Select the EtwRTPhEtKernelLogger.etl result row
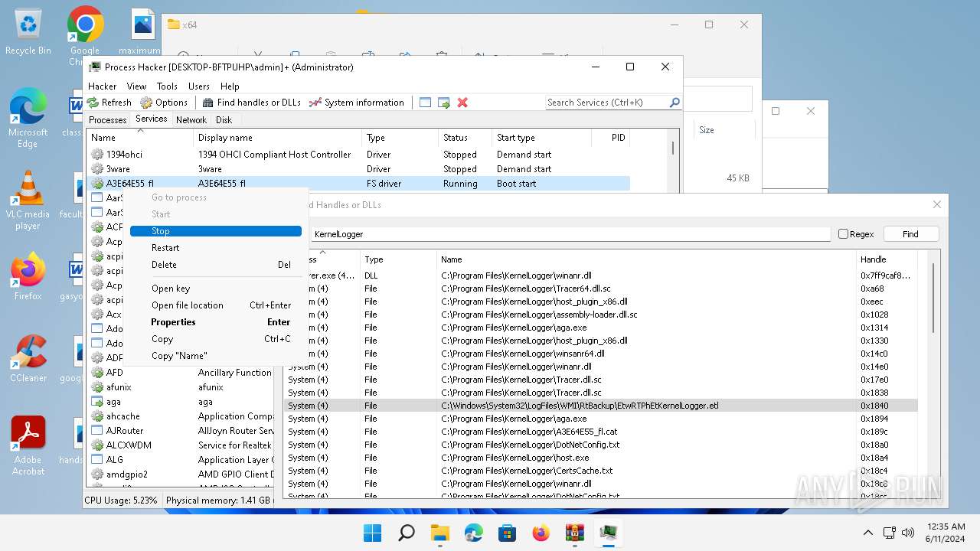This screenshot has height=551, width=980. [x=601, y=406]
